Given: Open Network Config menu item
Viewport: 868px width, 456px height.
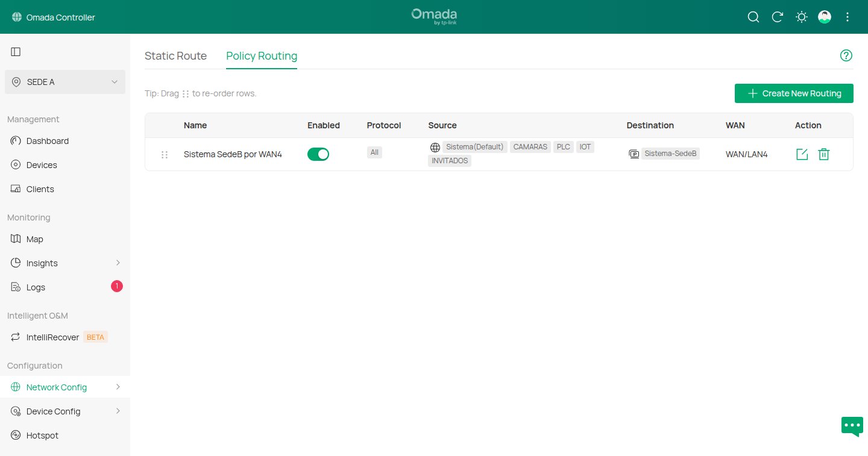Looking at the screenshot, I should click(65, 387).
